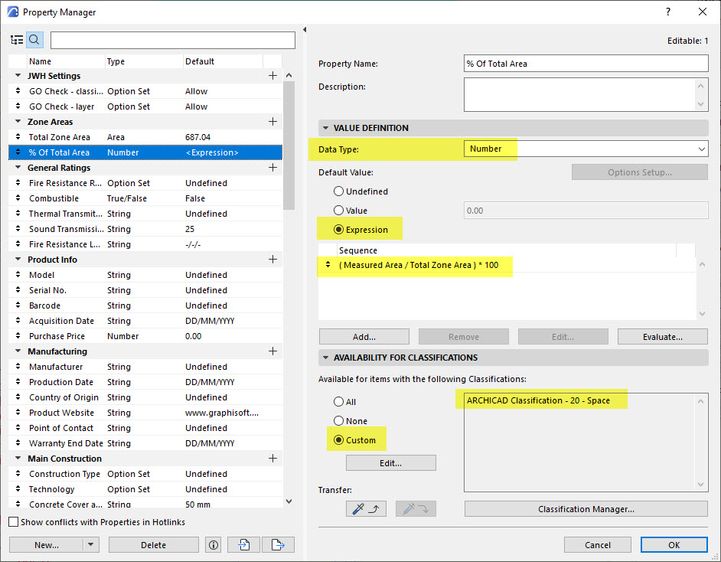Select the Total Zone Area property row

pyautogui.click(x=145, y=137)
